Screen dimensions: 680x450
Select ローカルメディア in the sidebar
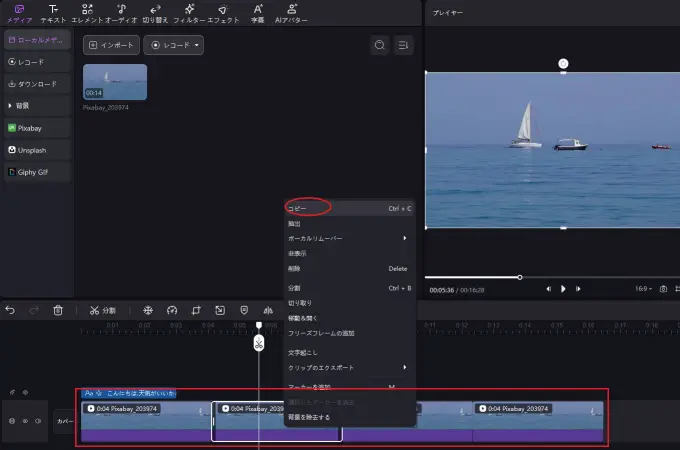point(37,40)
